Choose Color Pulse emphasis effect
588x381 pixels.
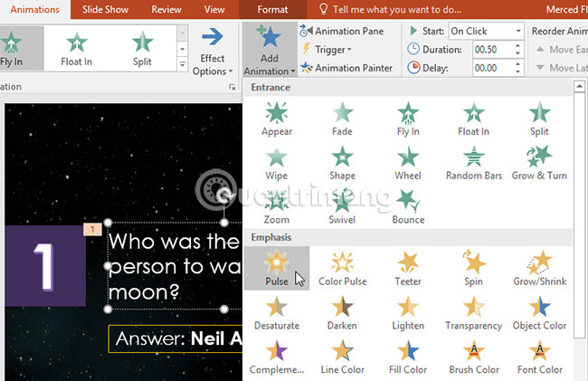[x=342, y=268]
